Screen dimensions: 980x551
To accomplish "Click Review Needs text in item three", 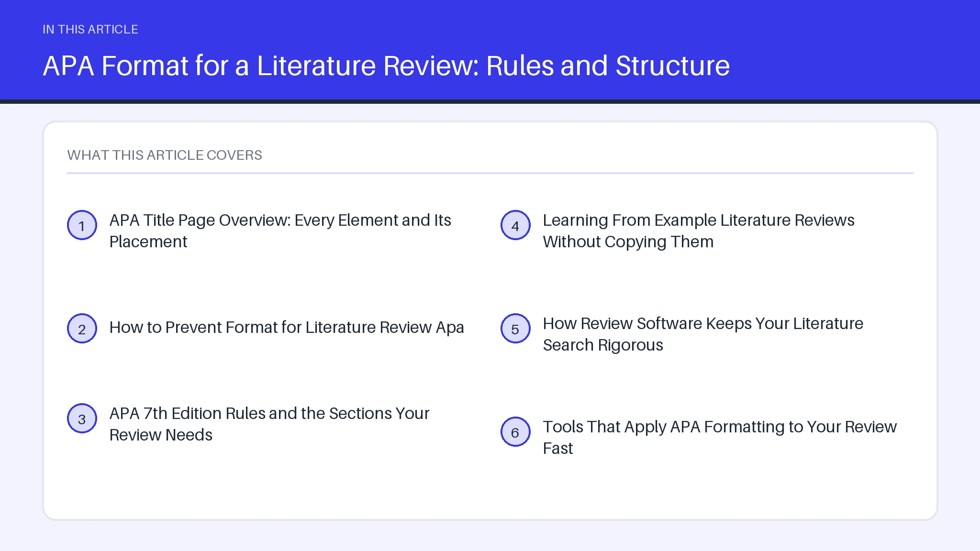I will coord(161,435).
